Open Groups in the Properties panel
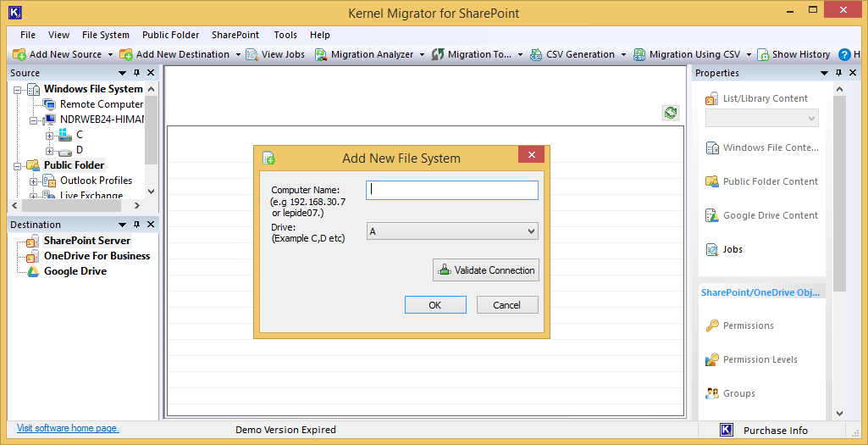 click(x=739, y=393)
